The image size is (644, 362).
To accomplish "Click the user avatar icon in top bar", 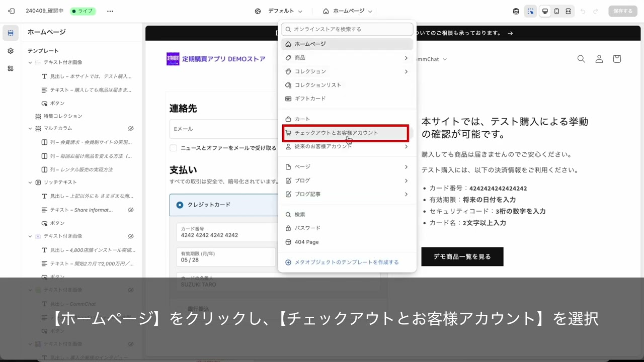I will pos(516,11).
